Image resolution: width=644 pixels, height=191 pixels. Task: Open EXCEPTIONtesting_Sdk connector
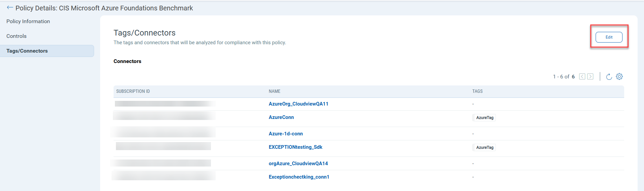tap(295, 147)
